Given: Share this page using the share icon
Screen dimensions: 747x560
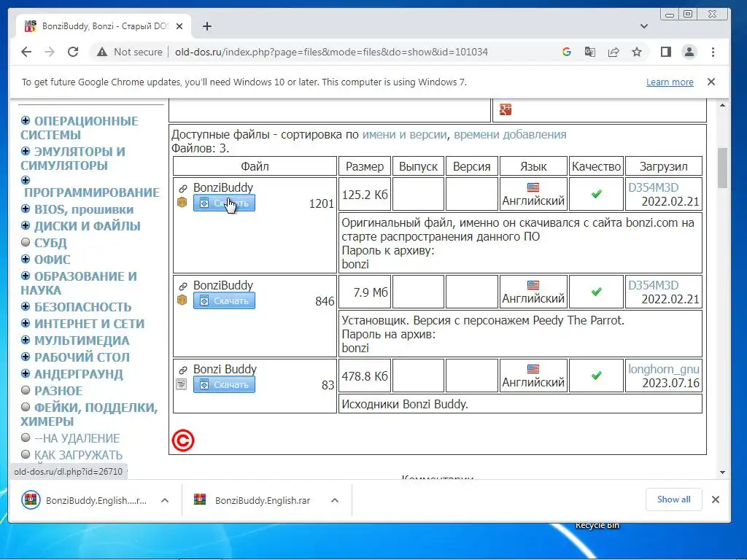Looking at the screenshot, I should click(x=614, y=52).
